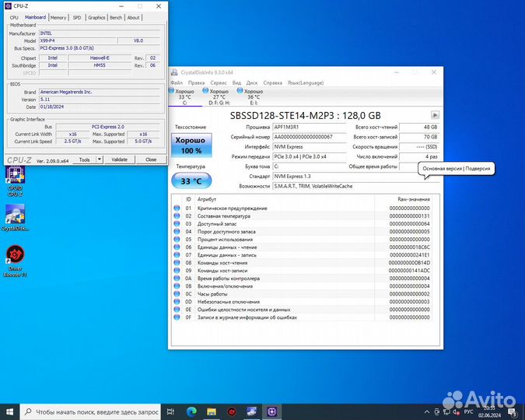
Task: Open the Язык(Language) menu
Action: 306,82
